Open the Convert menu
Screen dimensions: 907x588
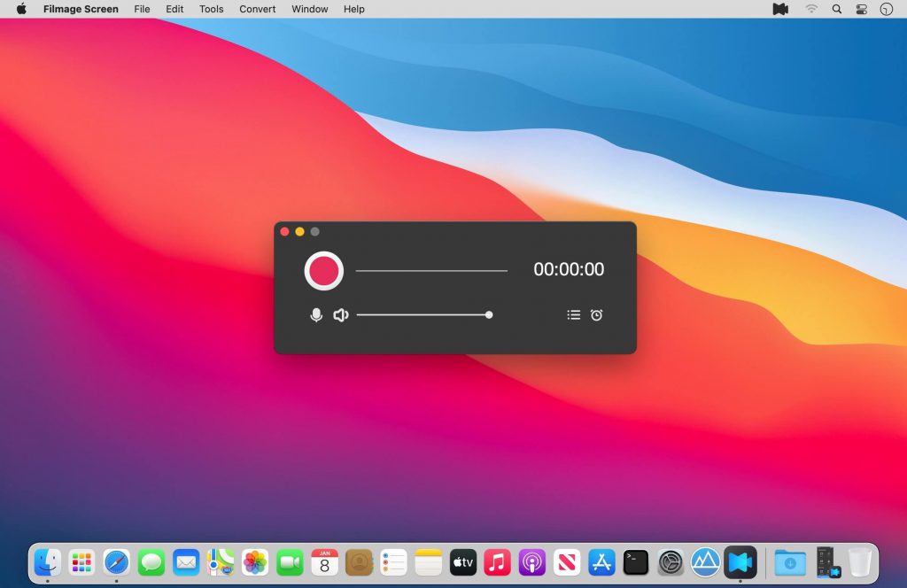pyautogui.click(x=257, y=9)
